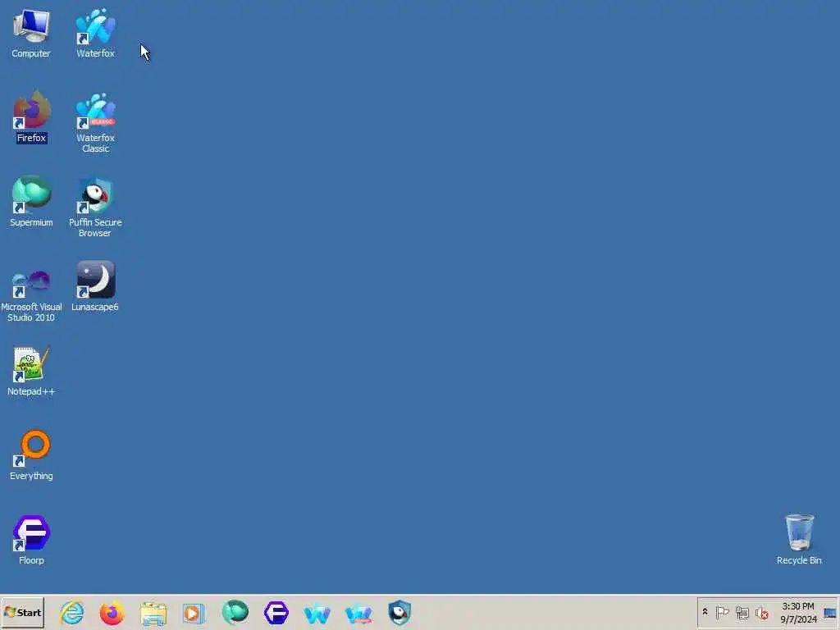The width and height of the screenshot is (840, 630).
Task: Select the Recycle Bin icon
Action: pos(799,540)
